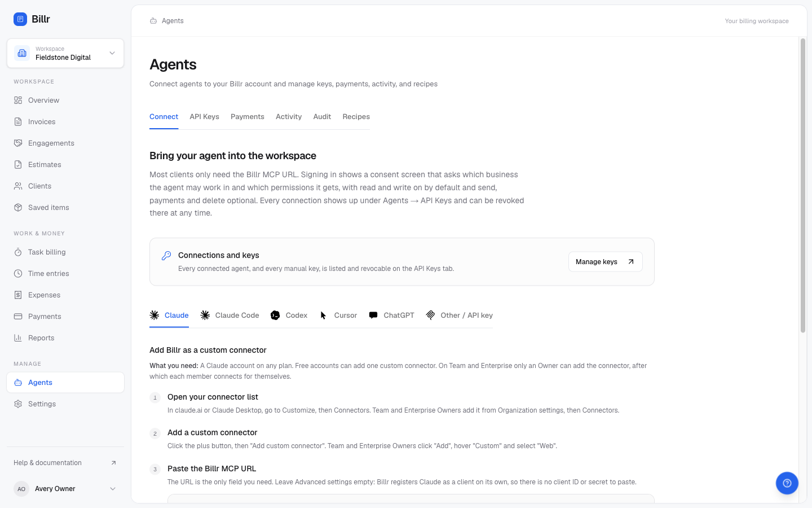Expand the Fieldstone Digital workspace switcher
The width and height of the screenshot is (812, 508).
tap(65, 53)
